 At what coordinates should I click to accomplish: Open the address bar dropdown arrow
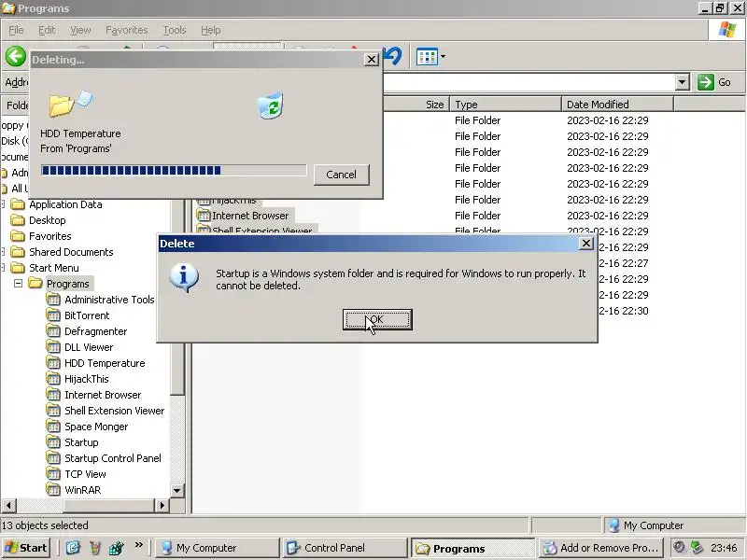(x=683, y=82)
